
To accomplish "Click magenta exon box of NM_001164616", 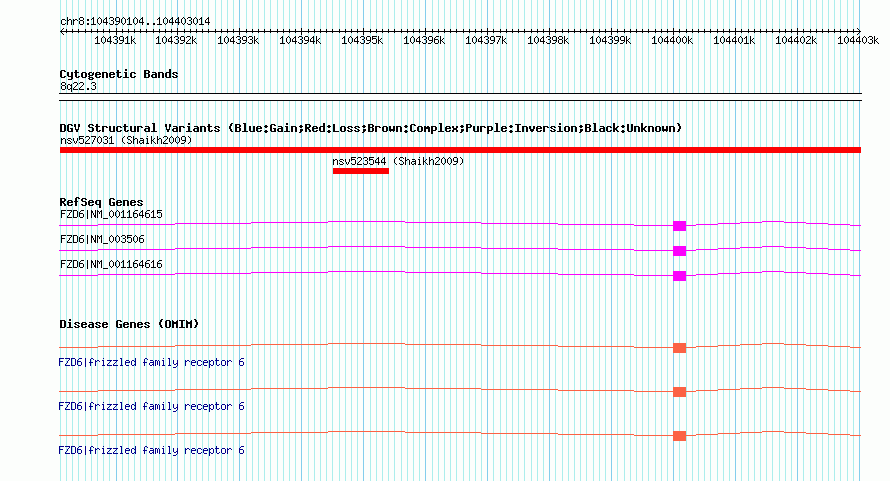I will click(679, 276).
